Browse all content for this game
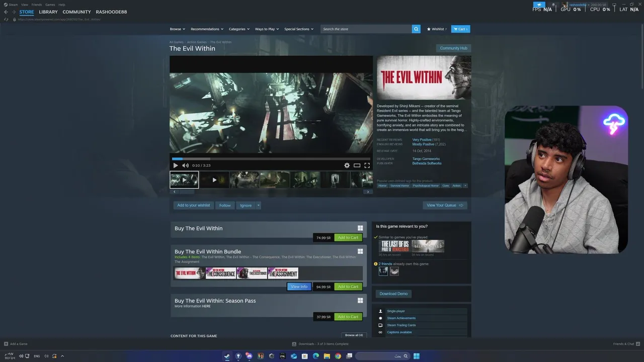Image resolution: width=644 pixels, height=362 pixels. coord(354,335)
